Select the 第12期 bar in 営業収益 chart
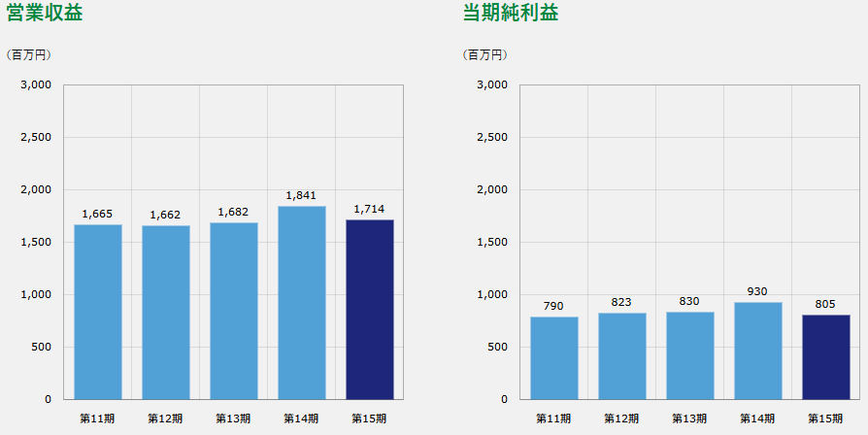Viewport: 868px width, 435px height. click(166, 312)
